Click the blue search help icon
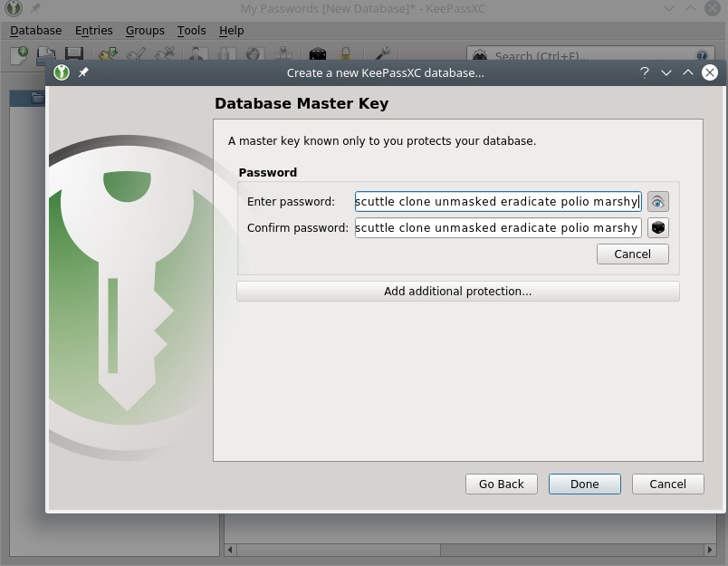This screenshot has width=728, height=566. click(x=702, y=56)
